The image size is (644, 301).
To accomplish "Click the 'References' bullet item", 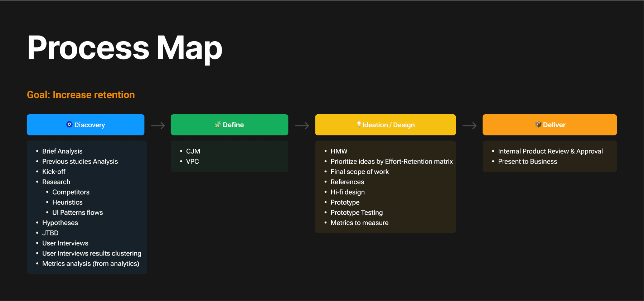I will 347,182.
